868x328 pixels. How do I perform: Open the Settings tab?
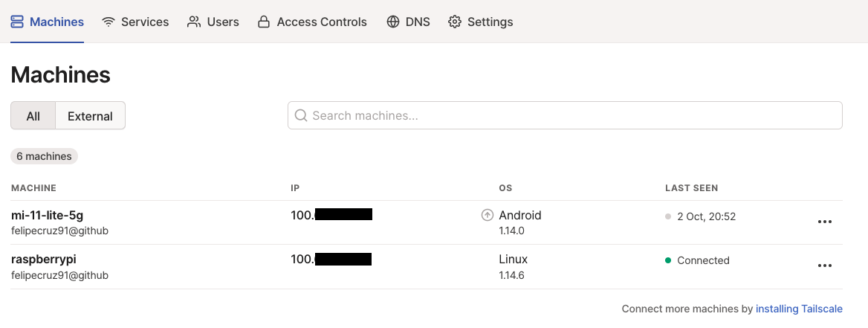click(481, 22)
